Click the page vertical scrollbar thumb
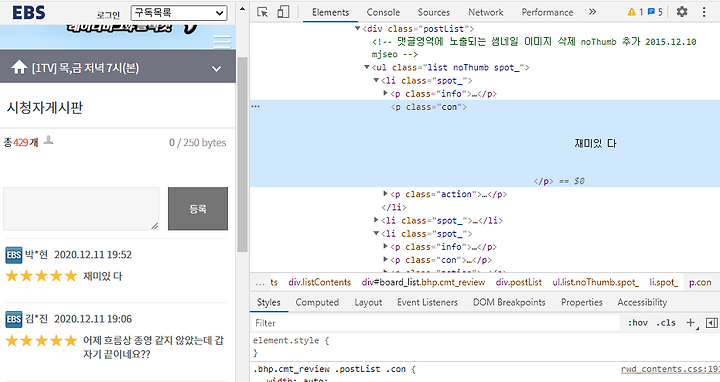The image size is (720, 382). (242, 154)
